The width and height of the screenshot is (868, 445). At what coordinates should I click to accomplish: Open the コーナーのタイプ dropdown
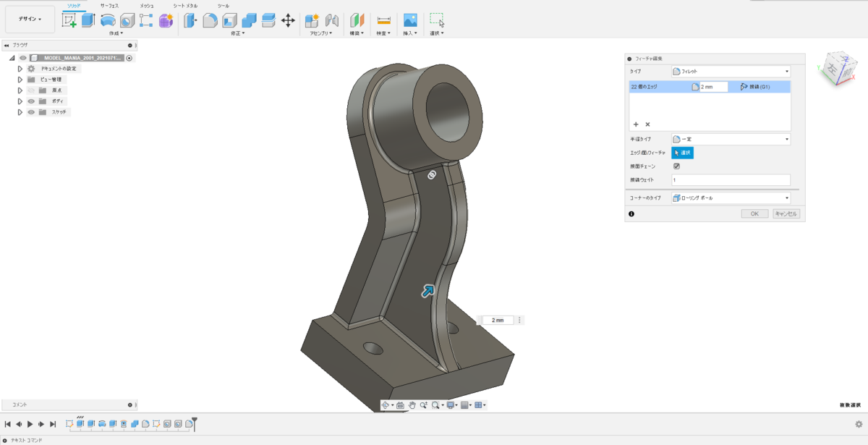point(731,198)
